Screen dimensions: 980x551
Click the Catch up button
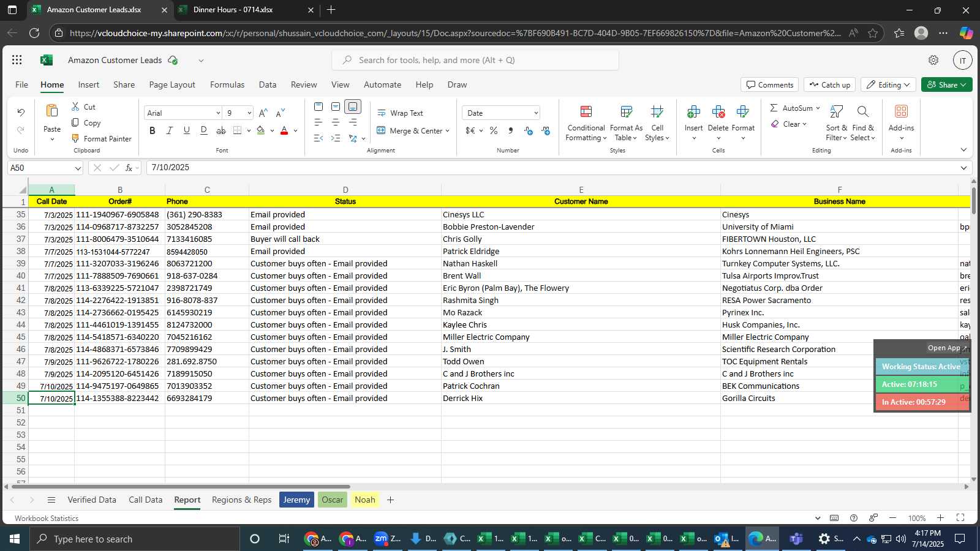point(829,85)
